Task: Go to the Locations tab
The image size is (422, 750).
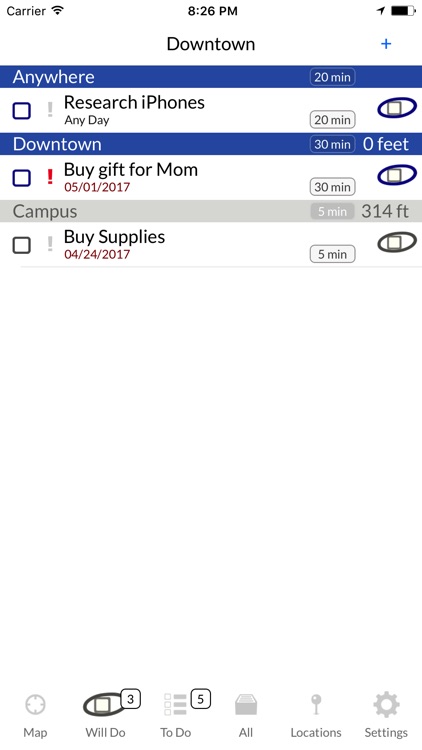Action: [316, 715]
